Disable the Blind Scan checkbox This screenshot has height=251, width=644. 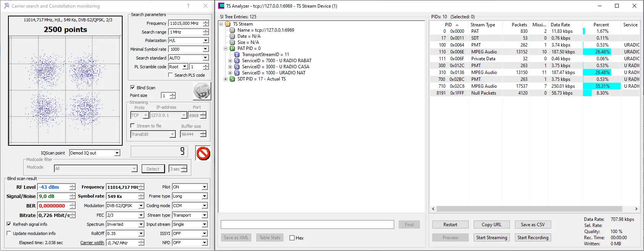coord(133,87)
